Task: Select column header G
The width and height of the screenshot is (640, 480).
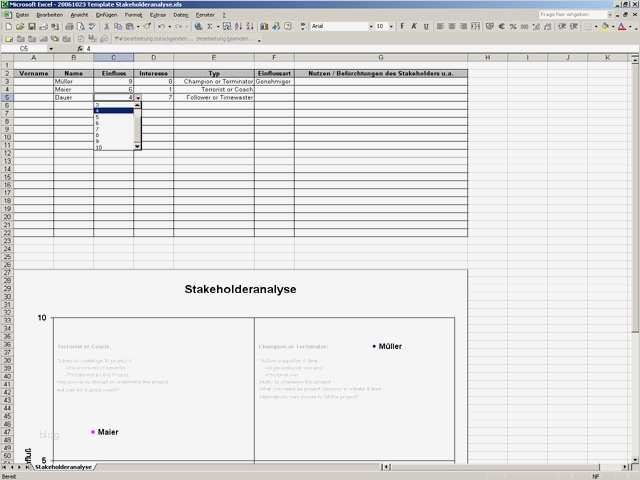Action: pos(381,58)
